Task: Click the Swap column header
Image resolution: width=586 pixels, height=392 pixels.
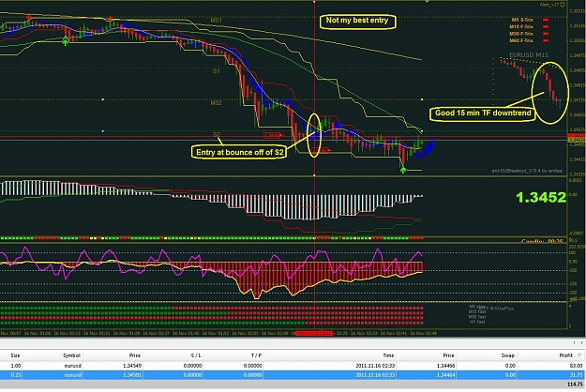Action: [x=508, y=355]
